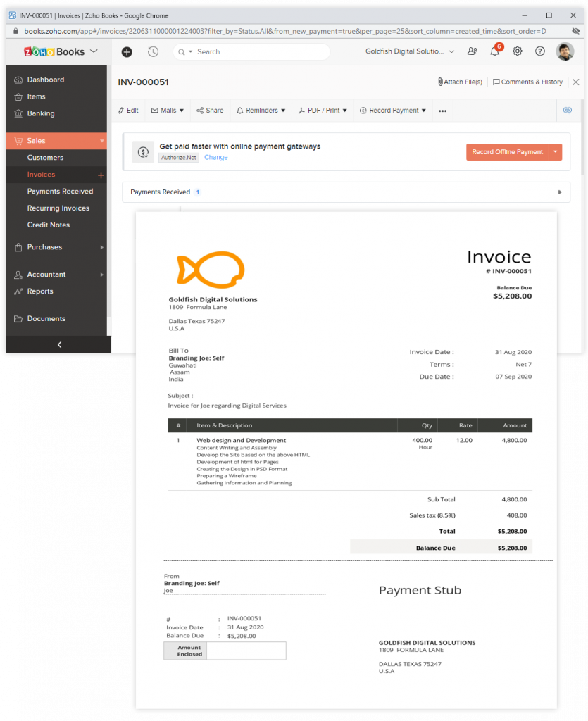Screen dimensions: 588x721
Task: Click Record Offline Payment
Action: click(x=508, y=152)
